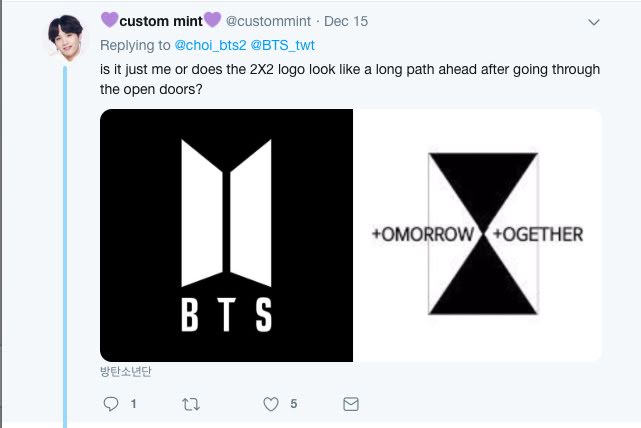Visit the @custommint handle link
This screenshot has width=641, height=428.
point(268,21)
